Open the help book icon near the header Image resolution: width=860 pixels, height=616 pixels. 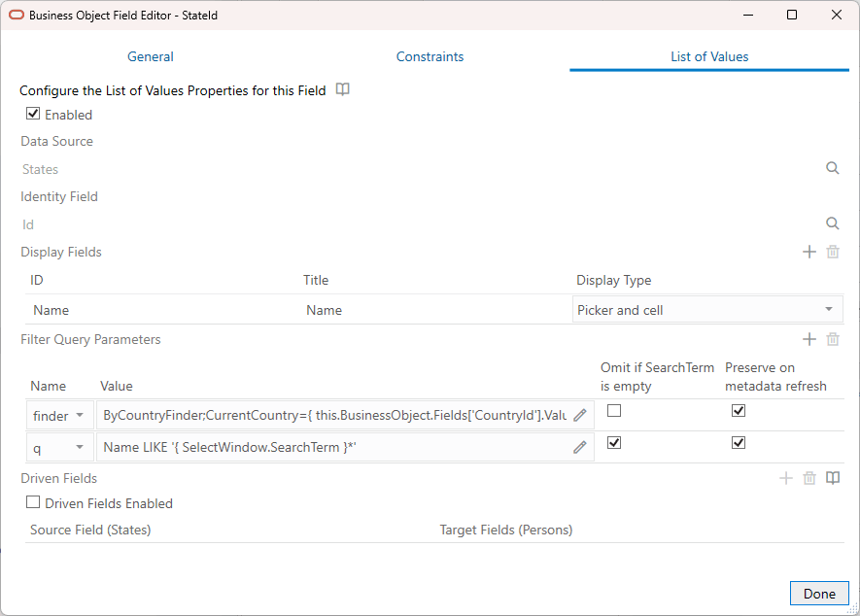[x=342, y=88]
